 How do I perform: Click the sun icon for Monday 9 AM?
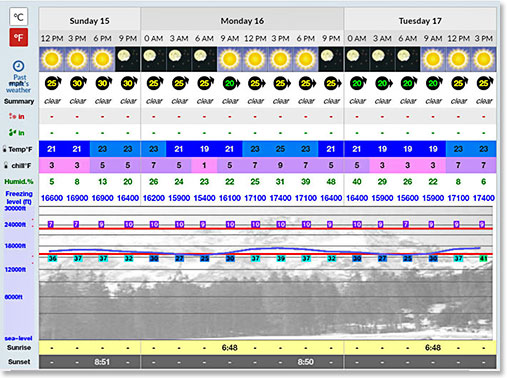[x=230, y=59]
